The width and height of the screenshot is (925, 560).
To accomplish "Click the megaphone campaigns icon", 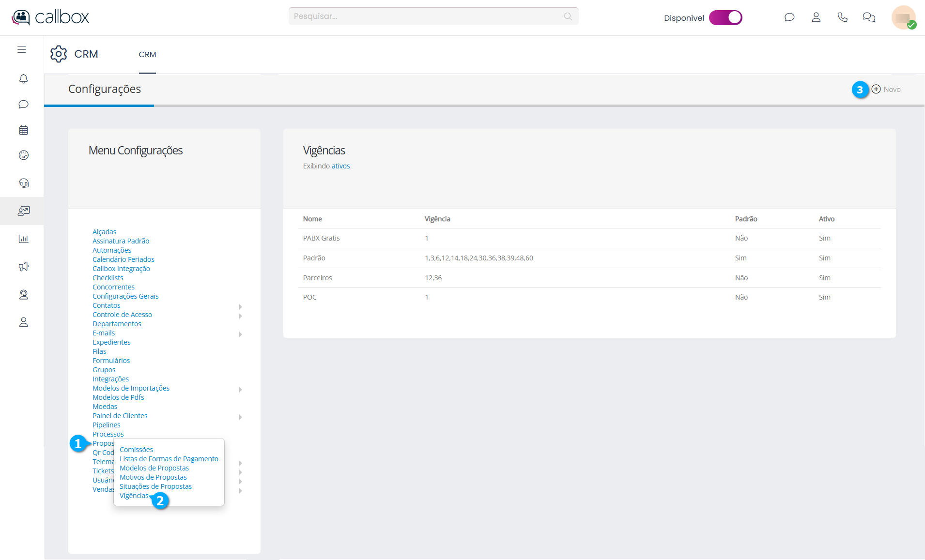I will coord(23,267).
